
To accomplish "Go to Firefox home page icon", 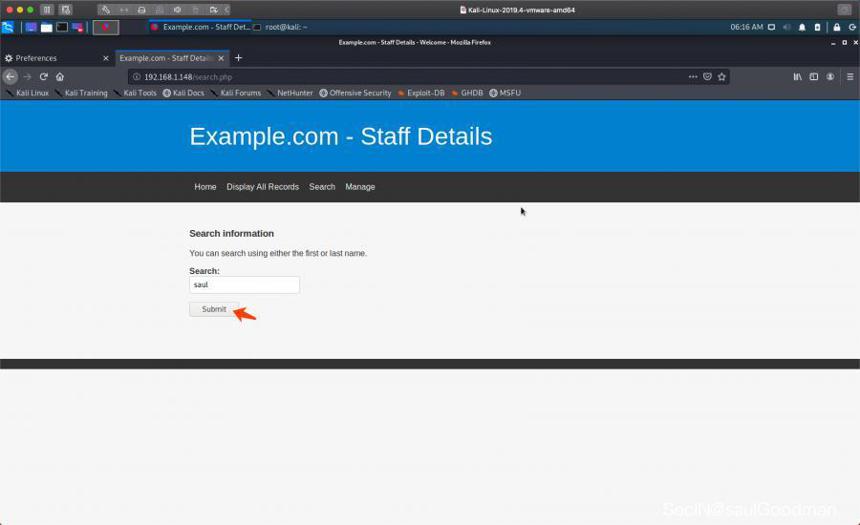I will 60,77.
